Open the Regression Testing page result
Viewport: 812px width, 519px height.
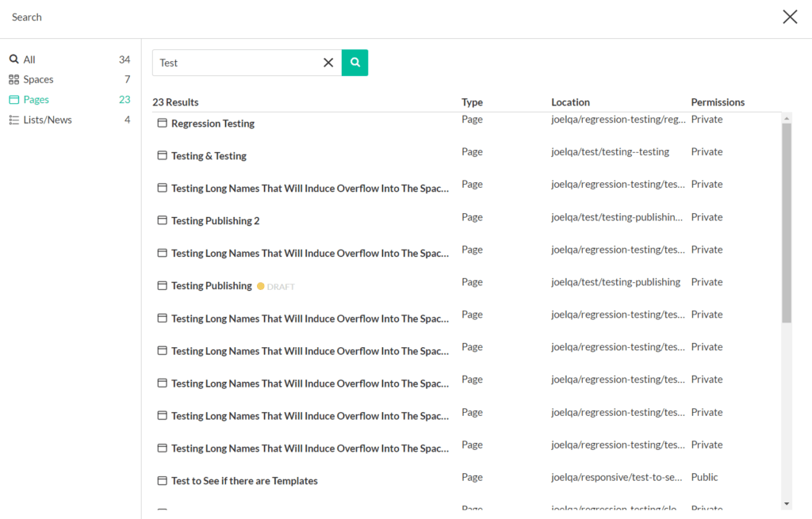coord(213,123)
